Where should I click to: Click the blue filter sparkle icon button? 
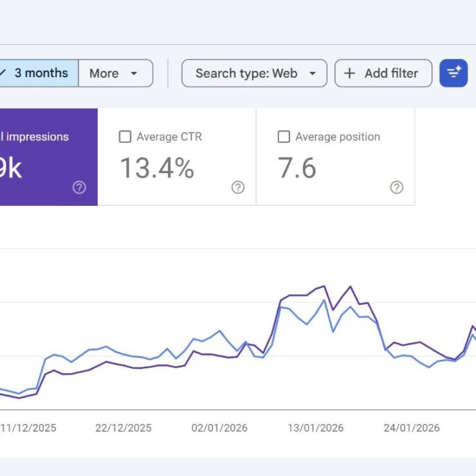(453, 73)
